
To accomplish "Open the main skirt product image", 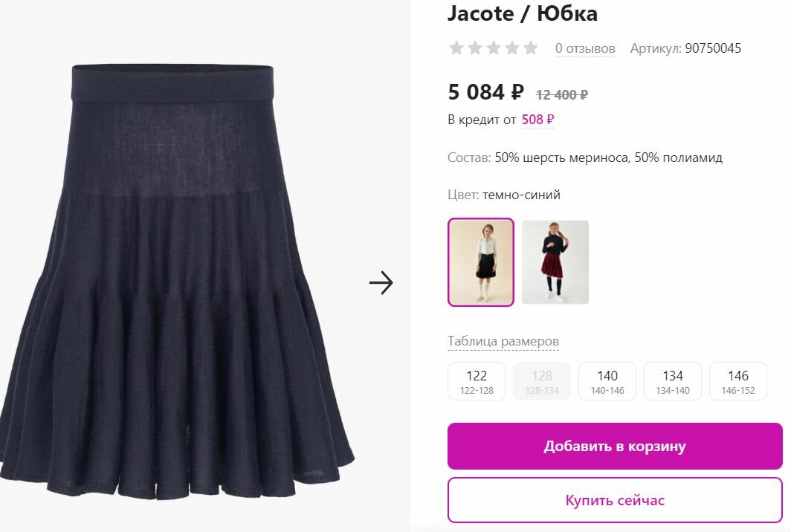I will coord(177,282).
